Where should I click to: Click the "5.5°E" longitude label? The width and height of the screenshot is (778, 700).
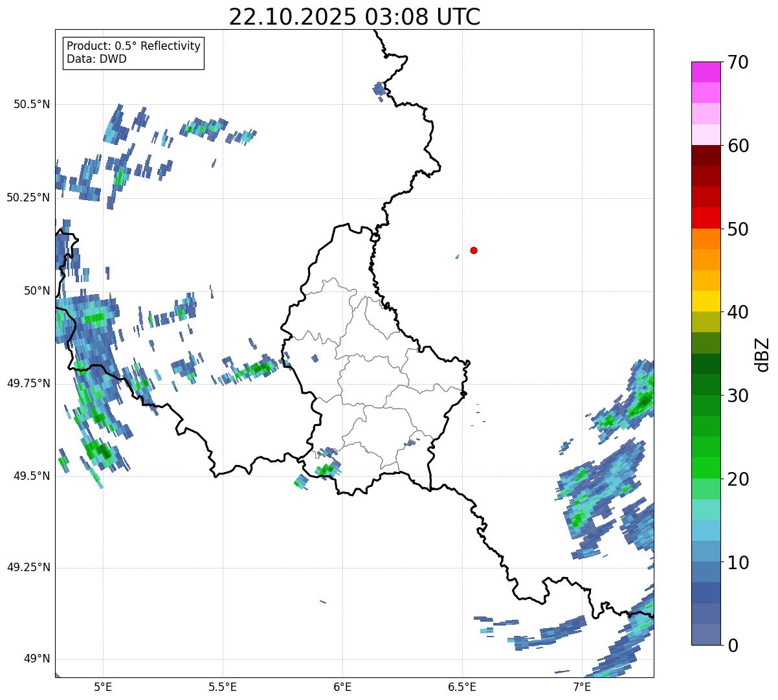click(223, 687)
